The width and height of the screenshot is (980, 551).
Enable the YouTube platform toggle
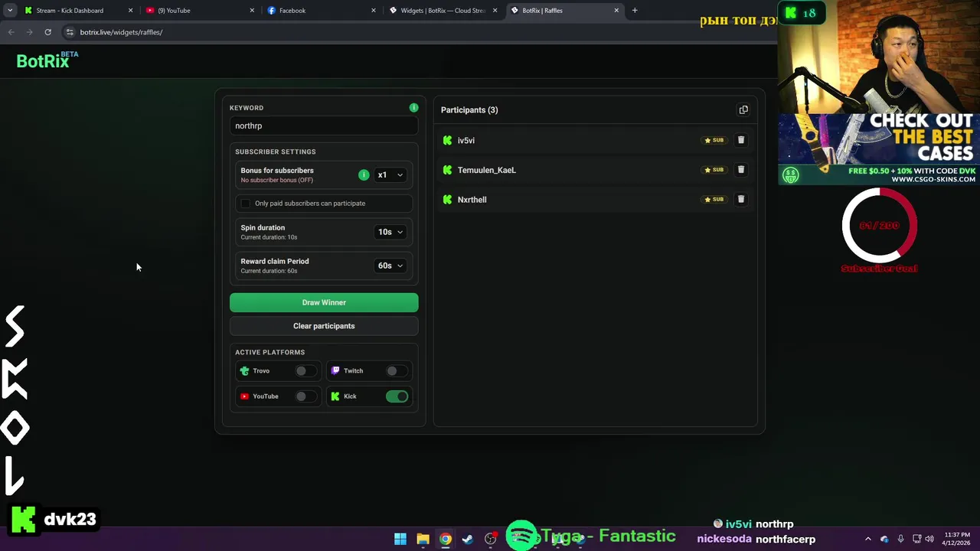tap(305, 396)
